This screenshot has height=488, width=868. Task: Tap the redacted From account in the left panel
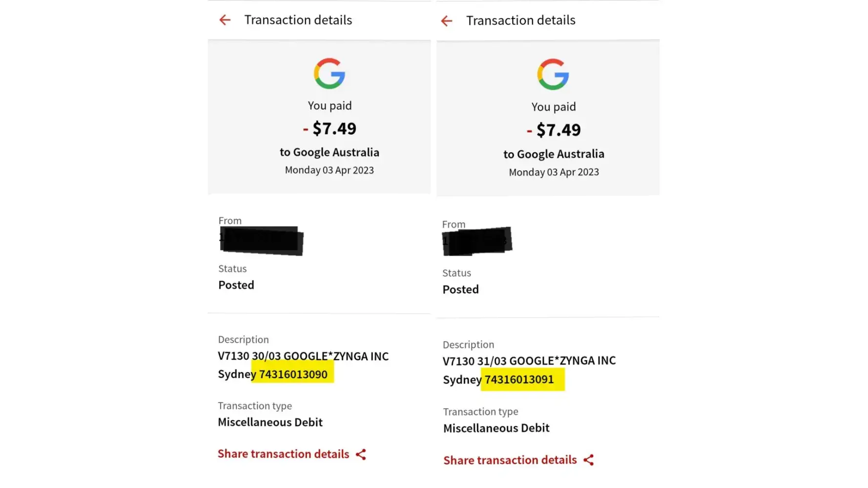click(261, 241)
